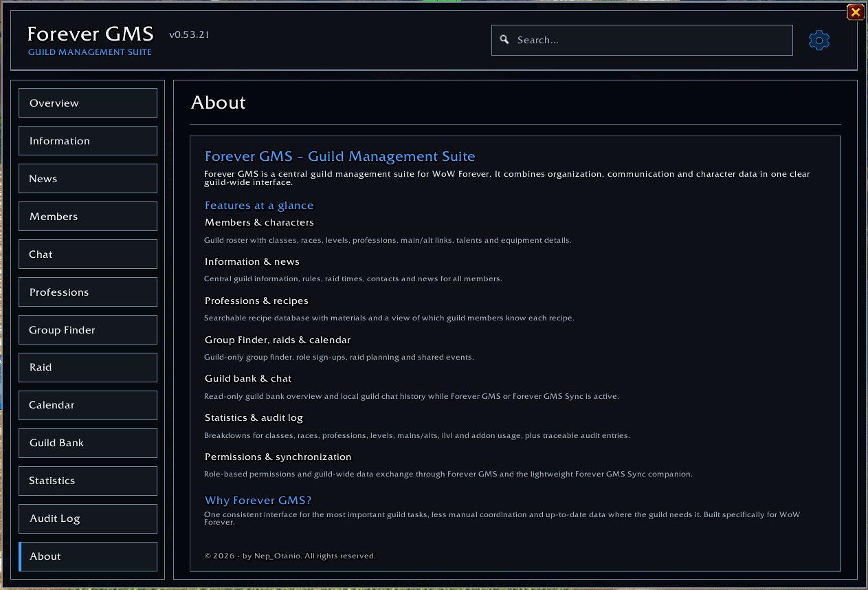Click the "Guild bank & chat" feature title

tap(248, 378)
